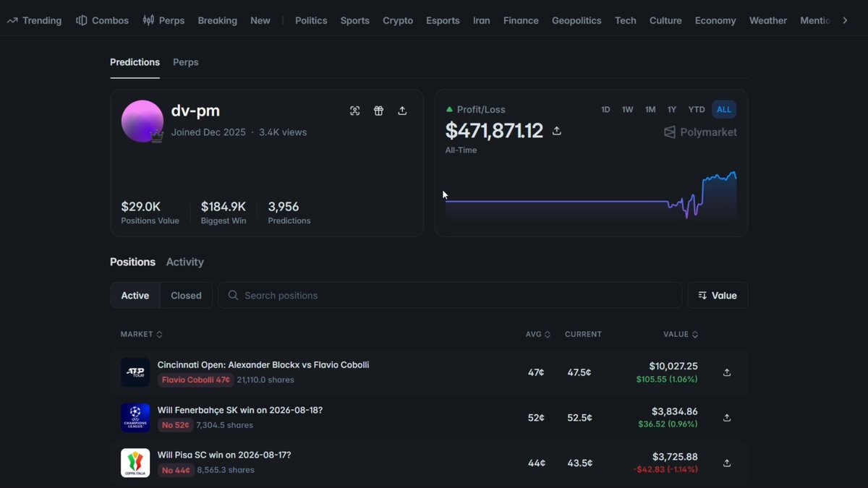This screenshot has width=868, height=488.
Task: Share the Pisa SC position
Action: [x=727, y=463]
